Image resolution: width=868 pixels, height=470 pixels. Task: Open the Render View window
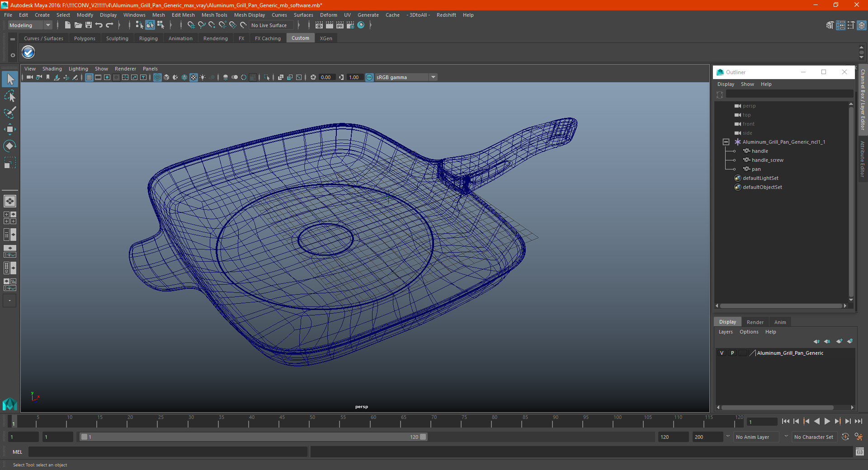(x=319, y=25)
